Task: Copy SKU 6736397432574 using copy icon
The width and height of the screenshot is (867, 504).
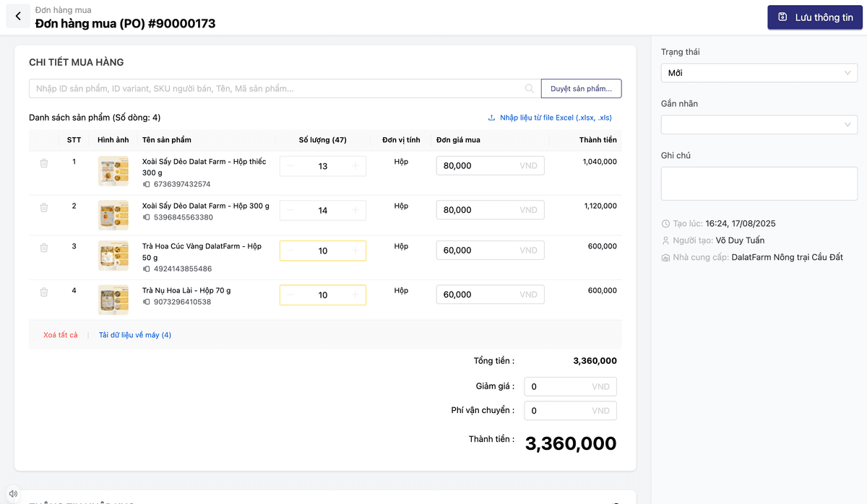Action: tap(147, 185)
